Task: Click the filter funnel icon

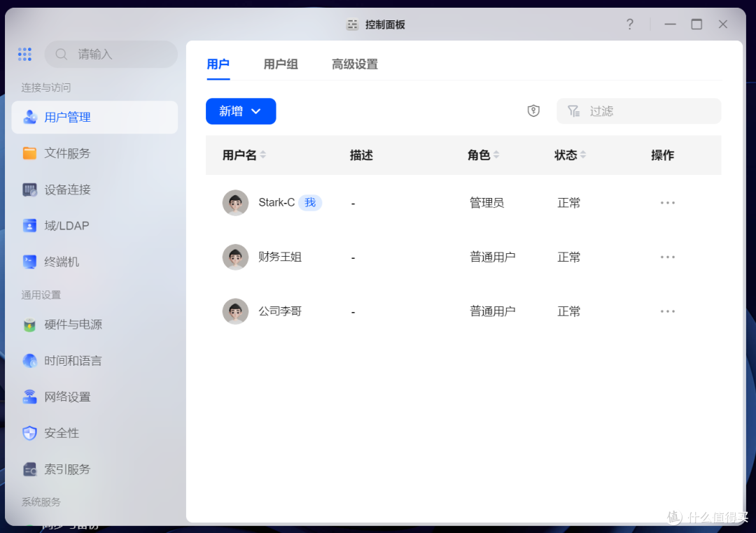Action: [574, 111]
